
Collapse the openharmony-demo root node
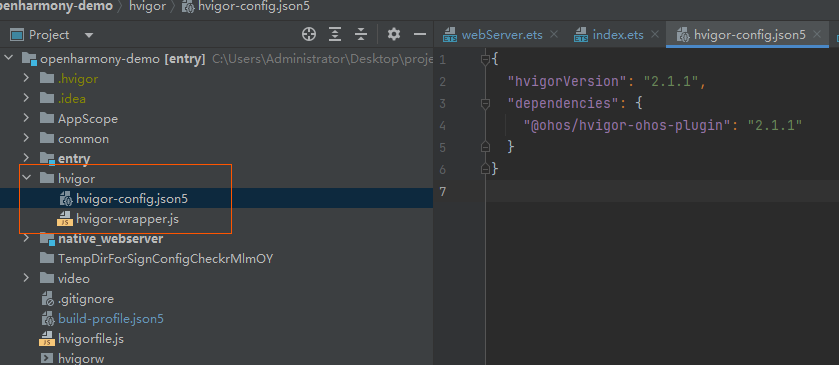[8, 58]
